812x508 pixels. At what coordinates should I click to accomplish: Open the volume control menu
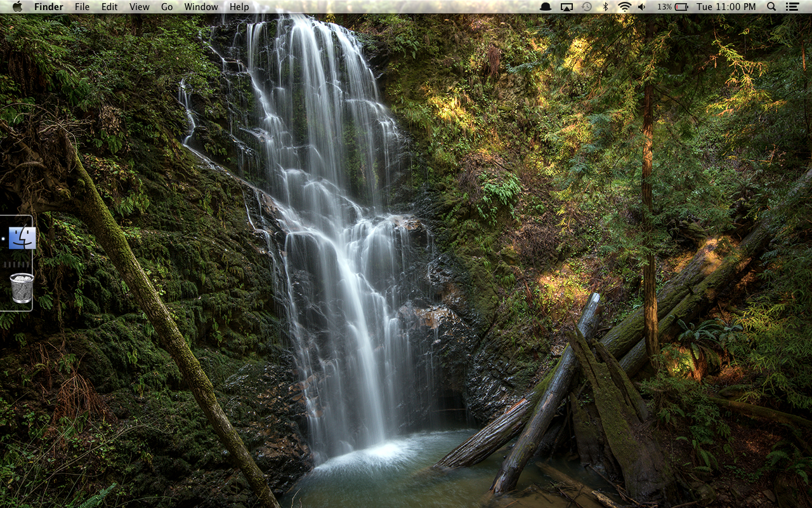click(x=642, y=6)
